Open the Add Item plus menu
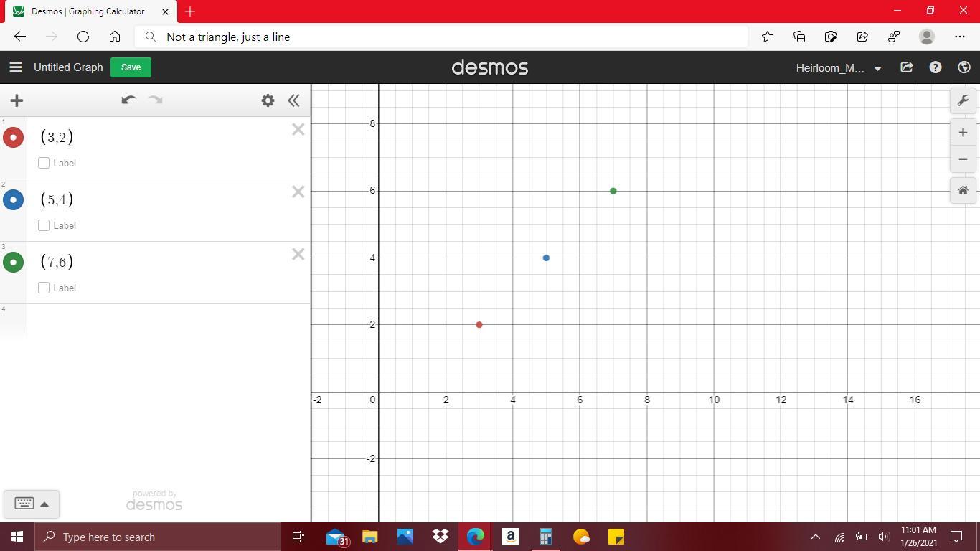Image resolution: width=980 pixels, height=551 pixels. pos(17,100)
